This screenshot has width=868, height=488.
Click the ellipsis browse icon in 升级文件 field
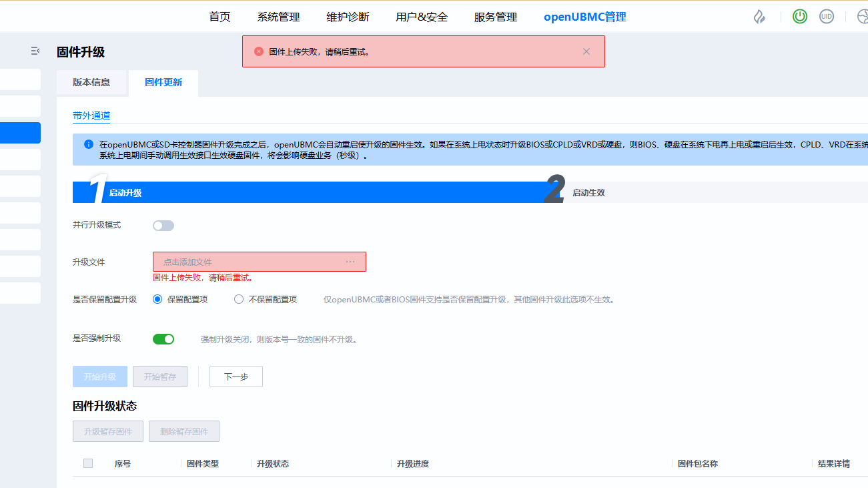(x=350, y=262)
